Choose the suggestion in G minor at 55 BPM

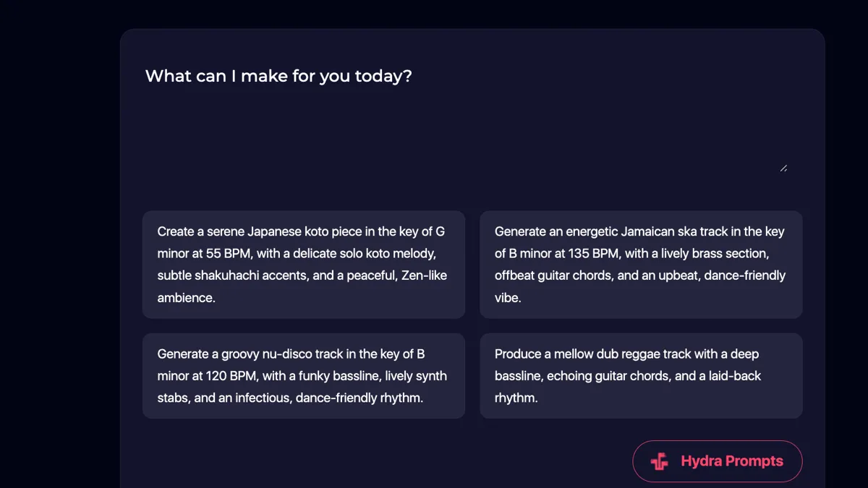coord(304,265)
